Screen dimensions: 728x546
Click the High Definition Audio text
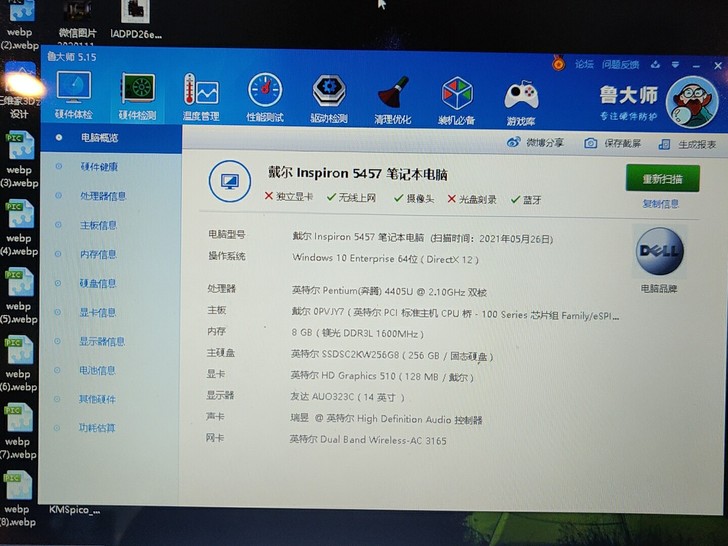386,419
